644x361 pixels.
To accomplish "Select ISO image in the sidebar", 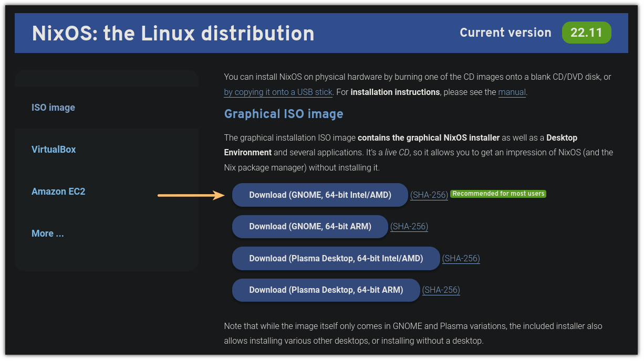I will (x=53, y=107).
